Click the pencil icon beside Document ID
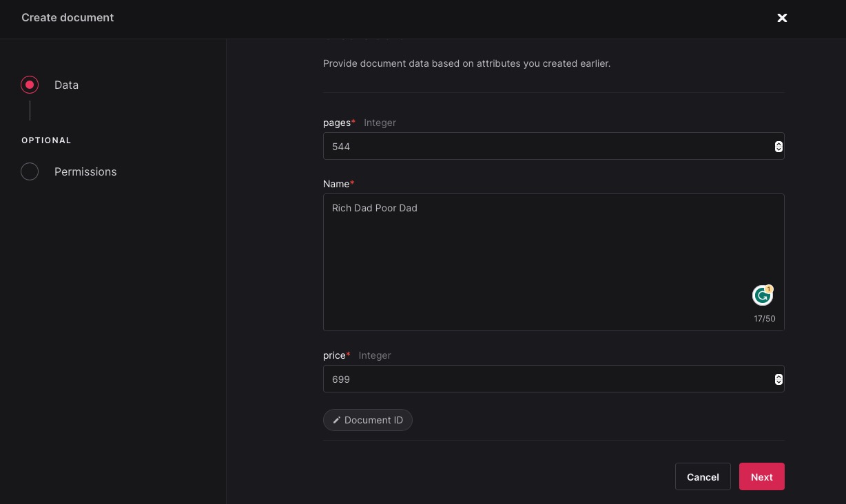 point(337,420)
